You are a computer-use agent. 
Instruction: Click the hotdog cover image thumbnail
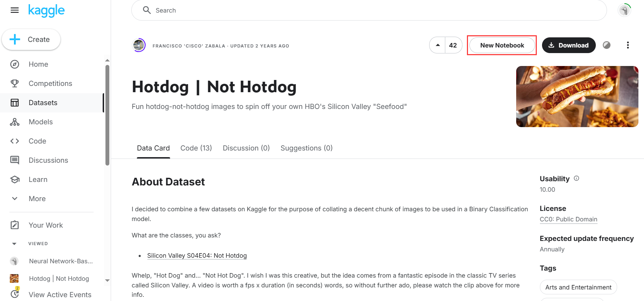[x=577, y=96]
